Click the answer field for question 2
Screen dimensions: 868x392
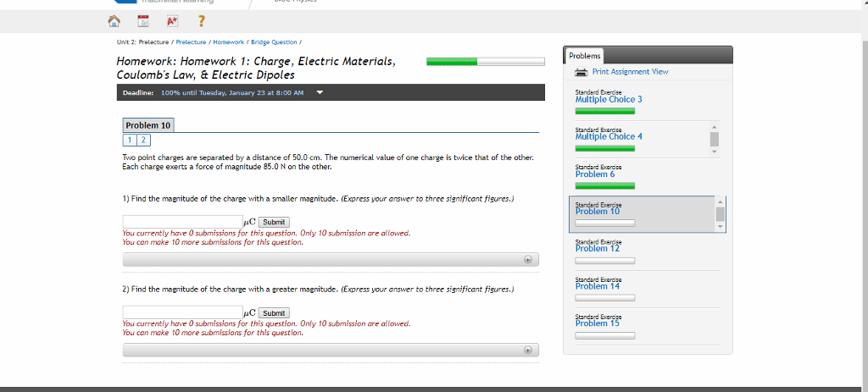click(x=182, y=313)
